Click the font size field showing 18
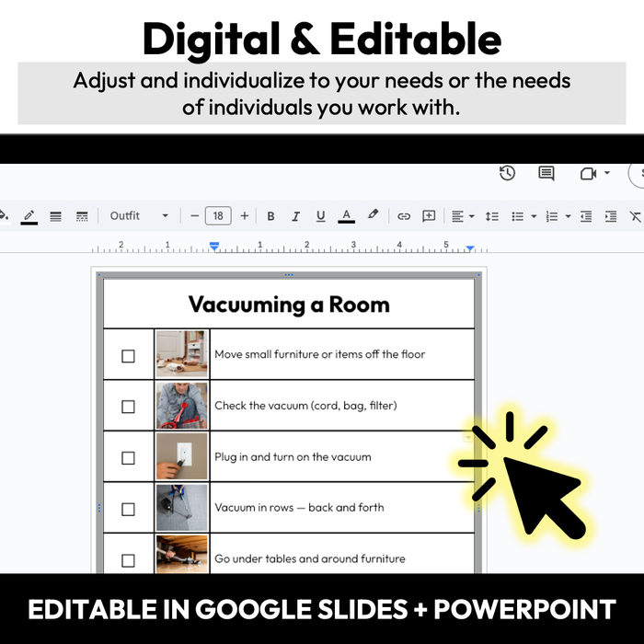Screen dimensions: 644x644 coord(218,216)
